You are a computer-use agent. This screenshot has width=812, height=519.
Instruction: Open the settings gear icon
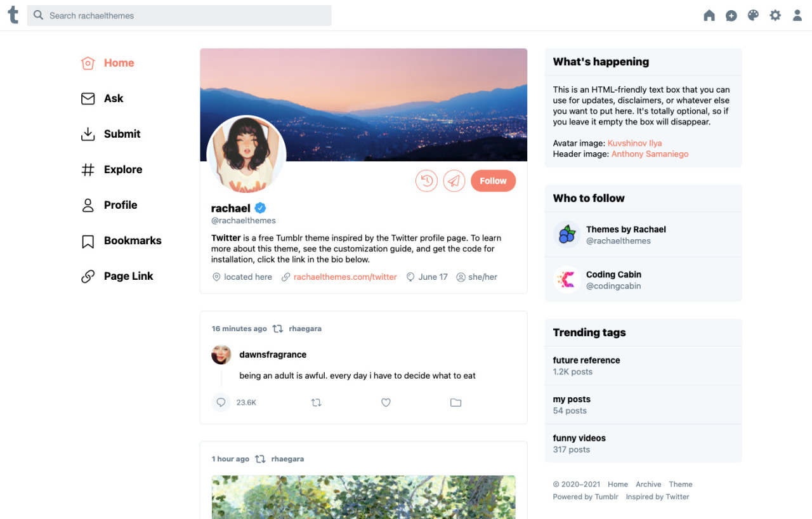coord(775,15)
